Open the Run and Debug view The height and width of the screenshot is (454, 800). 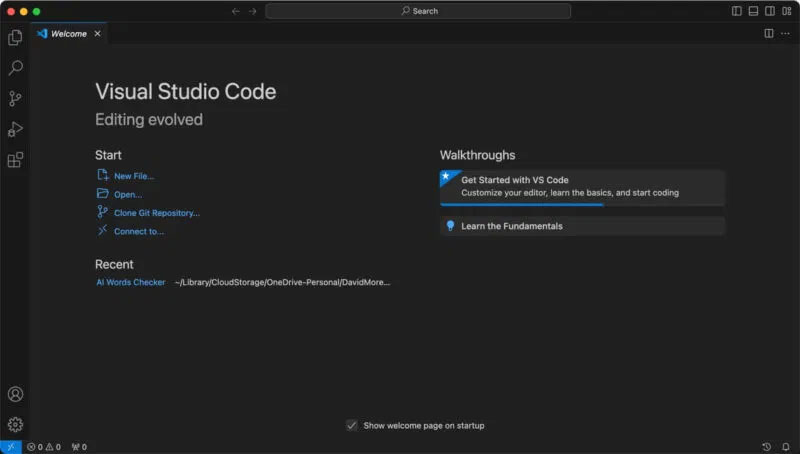pos(15,129)
